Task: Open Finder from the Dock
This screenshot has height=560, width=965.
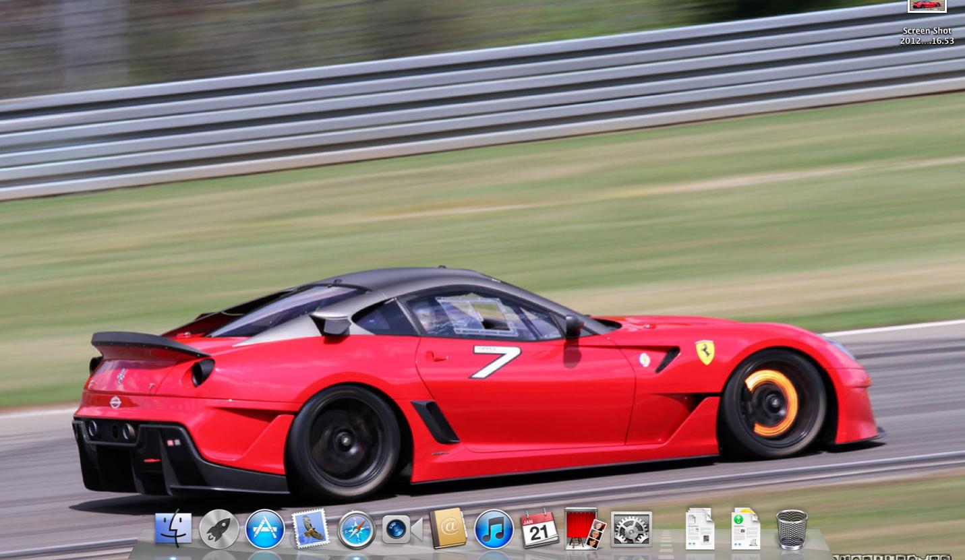Action: pos(173,528)
